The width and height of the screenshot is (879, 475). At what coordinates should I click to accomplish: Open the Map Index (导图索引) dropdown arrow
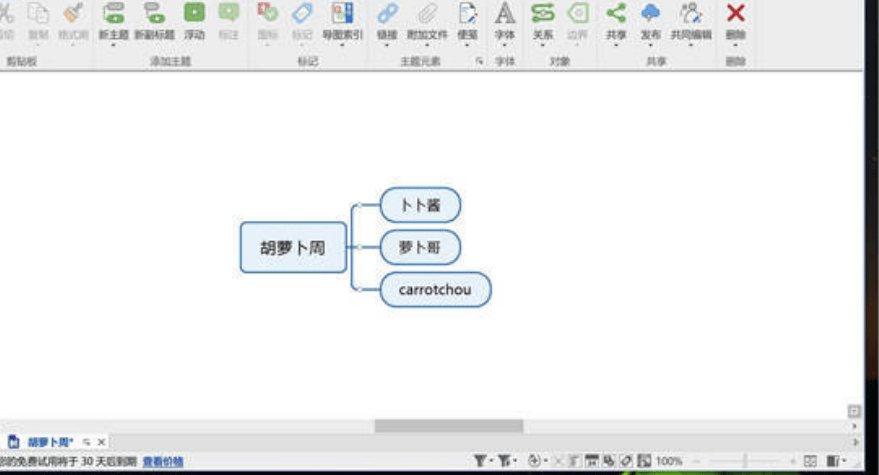coord(343,45)
